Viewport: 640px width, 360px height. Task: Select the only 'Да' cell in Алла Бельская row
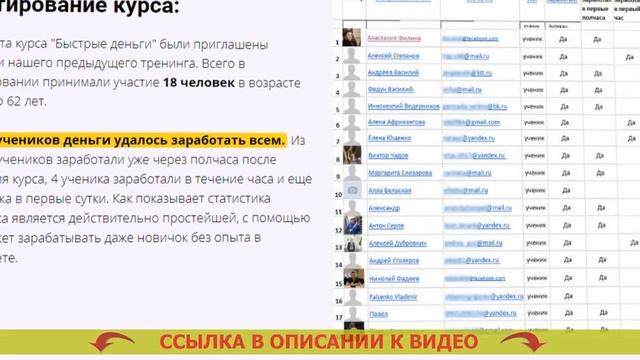[566, 191]
